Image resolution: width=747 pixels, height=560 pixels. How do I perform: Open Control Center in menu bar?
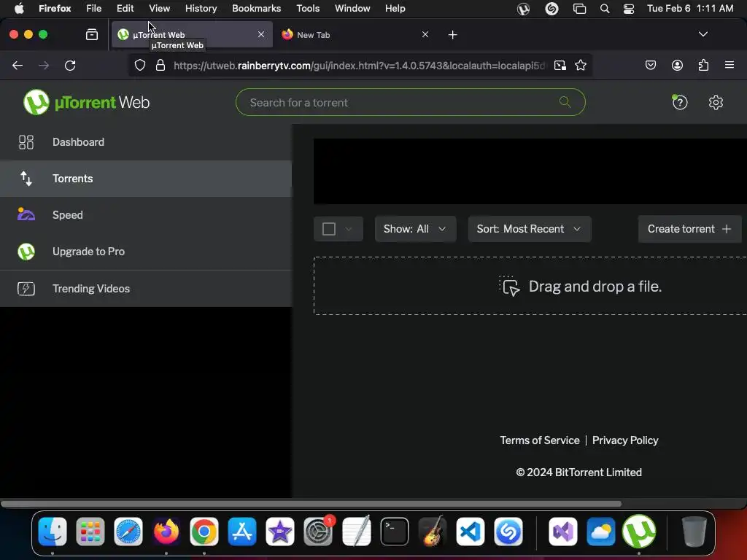pos(629,9)
